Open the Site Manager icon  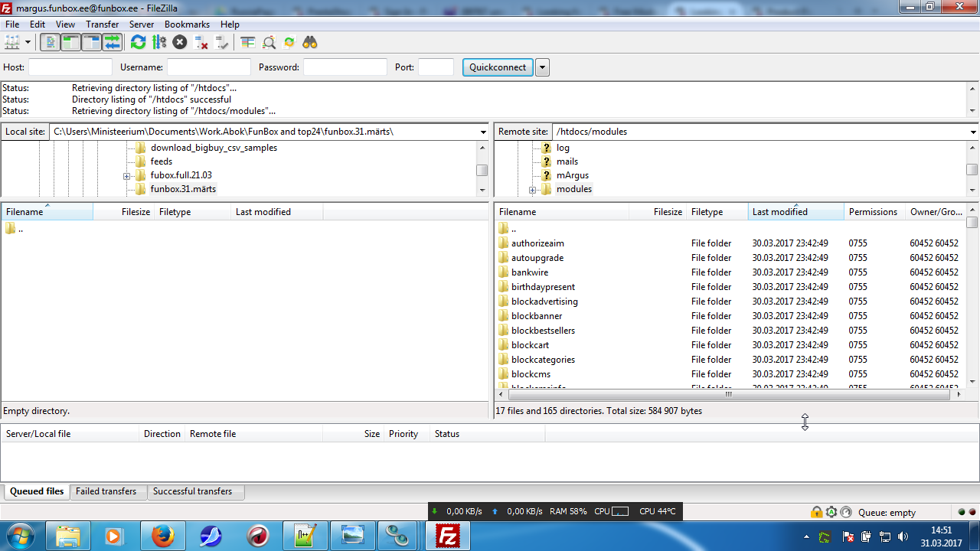[12, 42]
